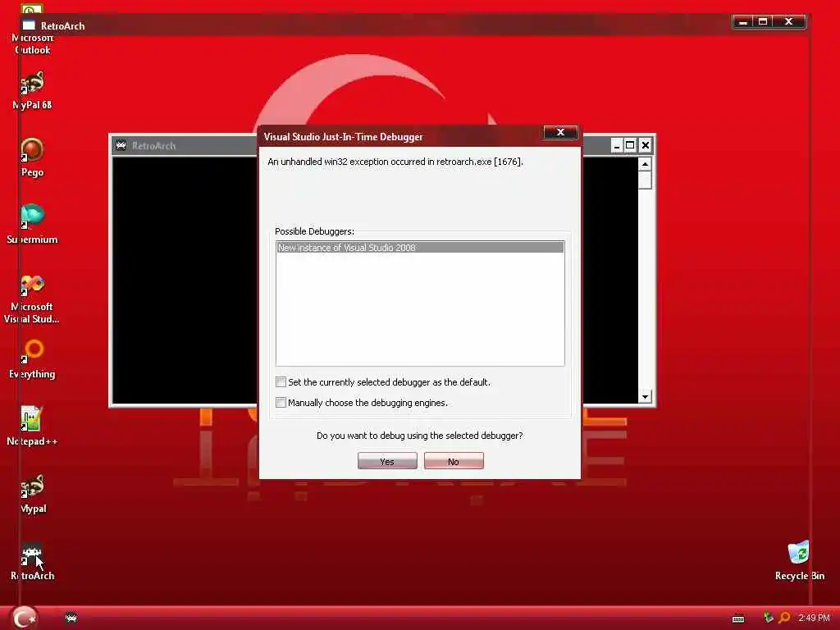Launch the Supermium browser icon

pos(32,224)
